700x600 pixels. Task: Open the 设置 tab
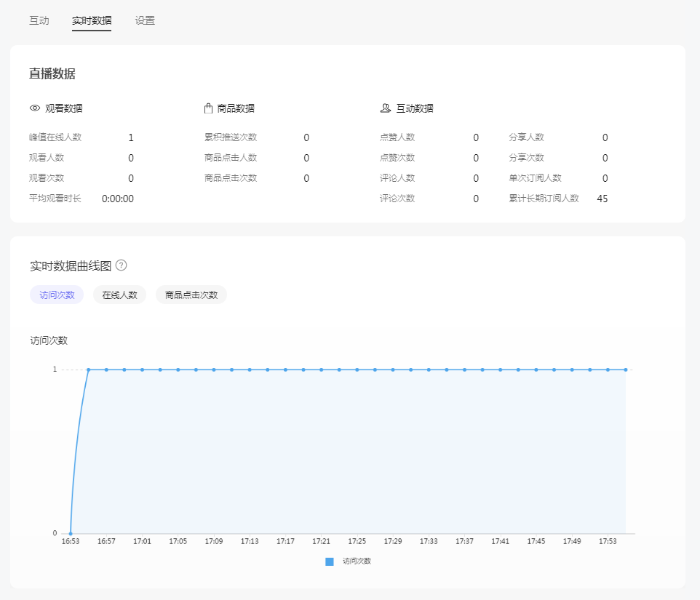pos(144,20)
